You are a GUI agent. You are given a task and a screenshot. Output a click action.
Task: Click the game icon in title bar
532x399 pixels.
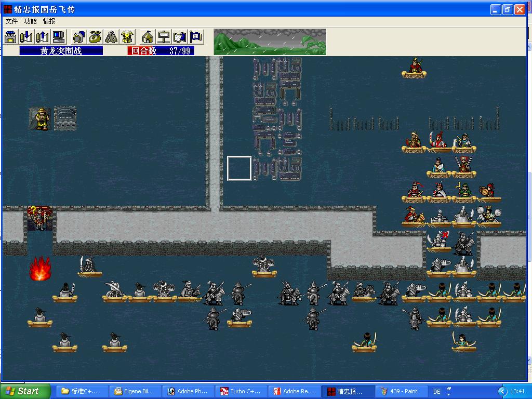7,9
